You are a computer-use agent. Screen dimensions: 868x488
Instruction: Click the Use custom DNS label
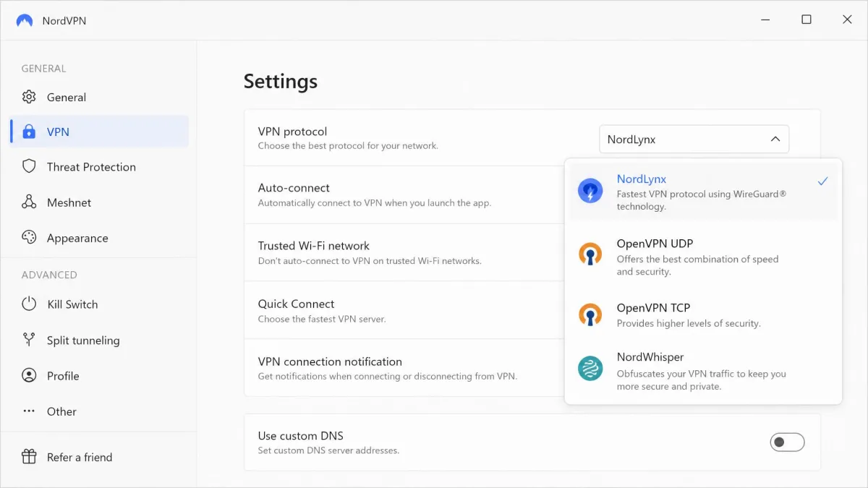coord(301,435)
